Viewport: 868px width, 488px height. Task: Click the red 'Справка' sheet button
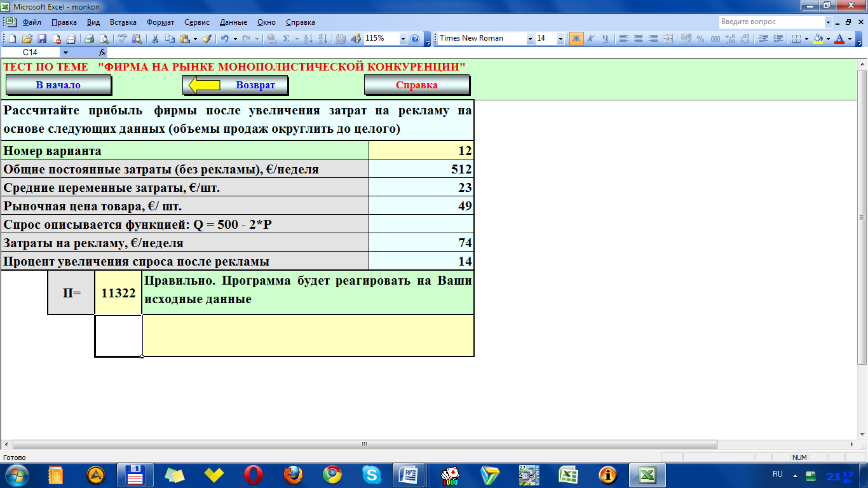click(x=417, y=85)
